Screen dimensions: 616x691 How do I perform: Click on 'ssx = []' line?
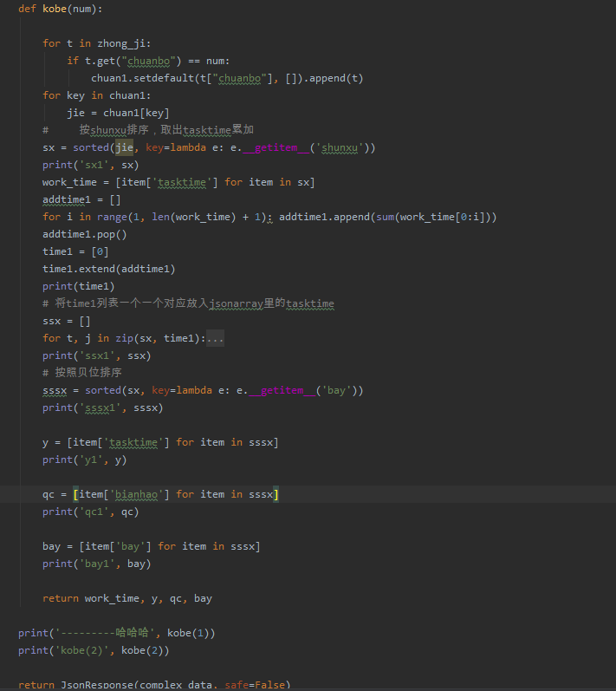[67, 321]
